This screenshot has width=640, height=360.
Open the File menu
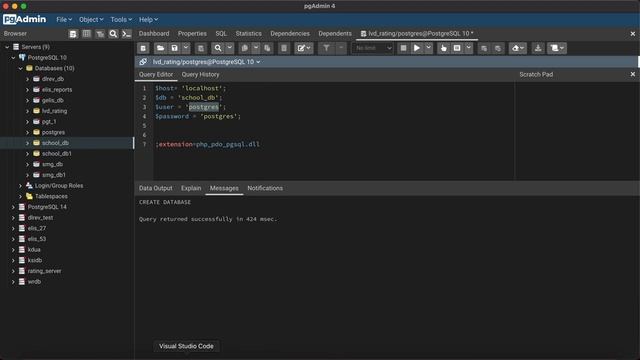pos(64,20)
